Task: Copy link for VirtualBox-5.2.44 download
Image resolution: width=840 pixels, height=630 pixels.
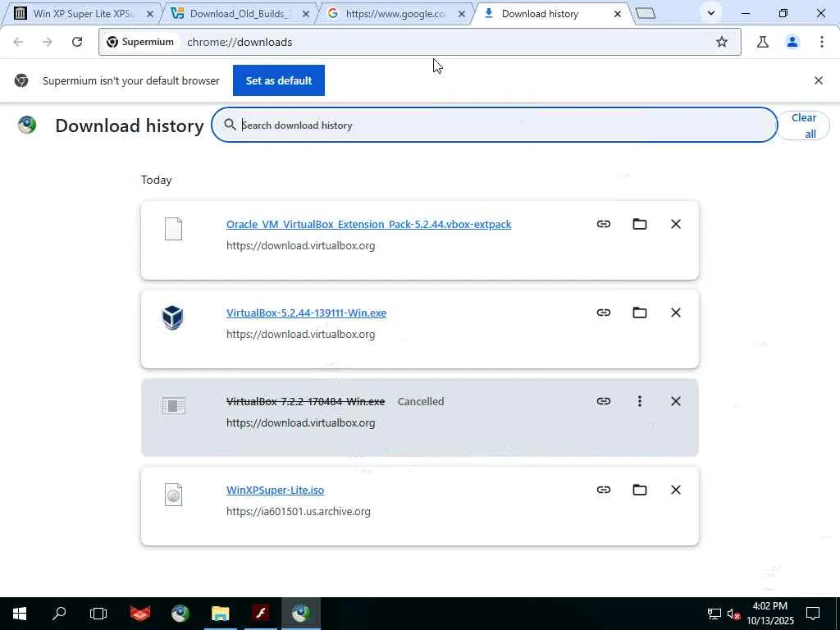Action: click(603, 313)
